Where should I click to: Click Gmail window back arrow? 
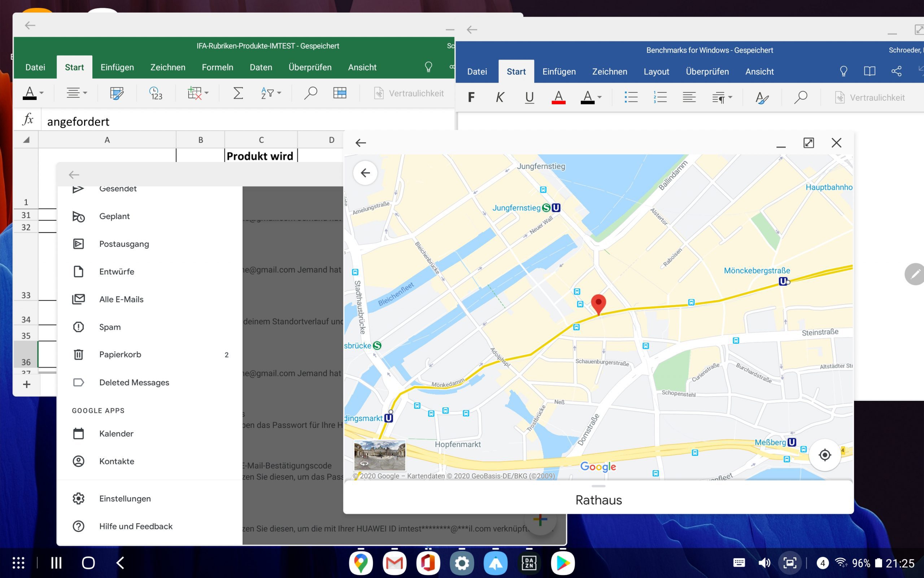pyautogui.click(x=74, y=175)
